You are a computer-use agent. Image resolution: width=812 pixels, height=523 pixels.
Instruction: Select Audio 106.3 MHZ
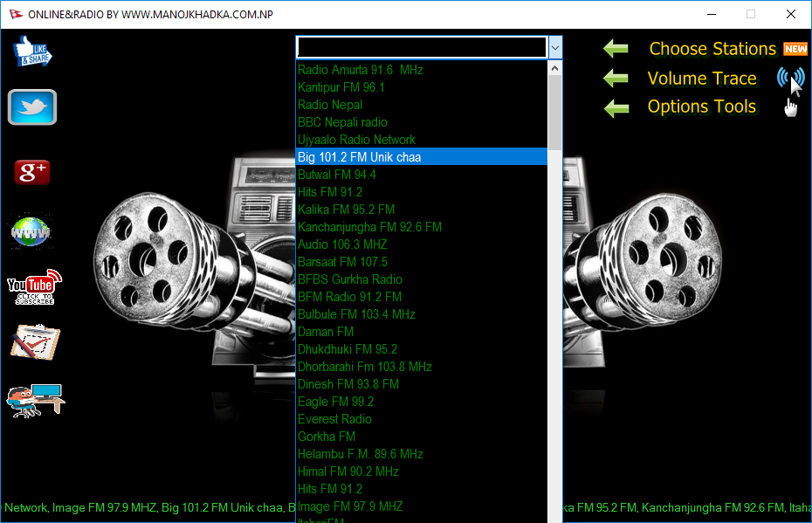[x=422, y=244]
